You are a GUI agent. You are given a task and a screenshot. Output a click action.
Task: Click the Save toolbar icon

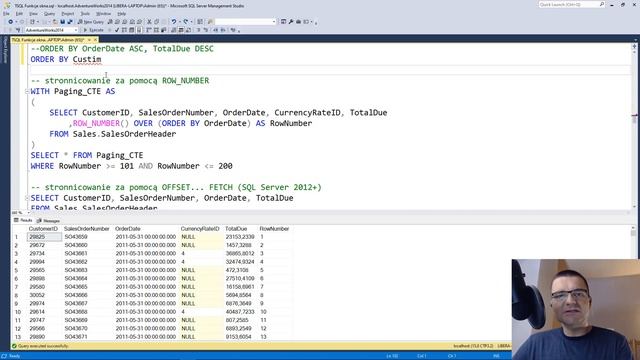point(62,22)
